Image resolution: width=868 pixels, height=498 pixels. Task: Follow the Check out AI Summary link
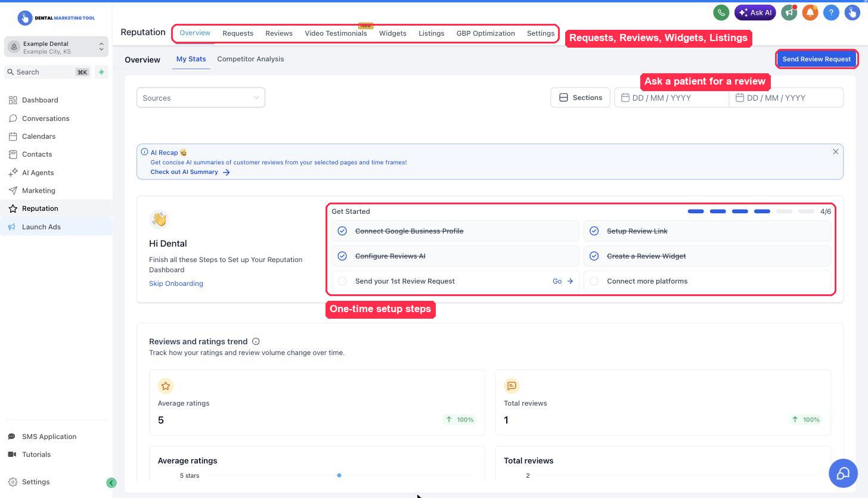pyautogui.click(x=190, y=172)
